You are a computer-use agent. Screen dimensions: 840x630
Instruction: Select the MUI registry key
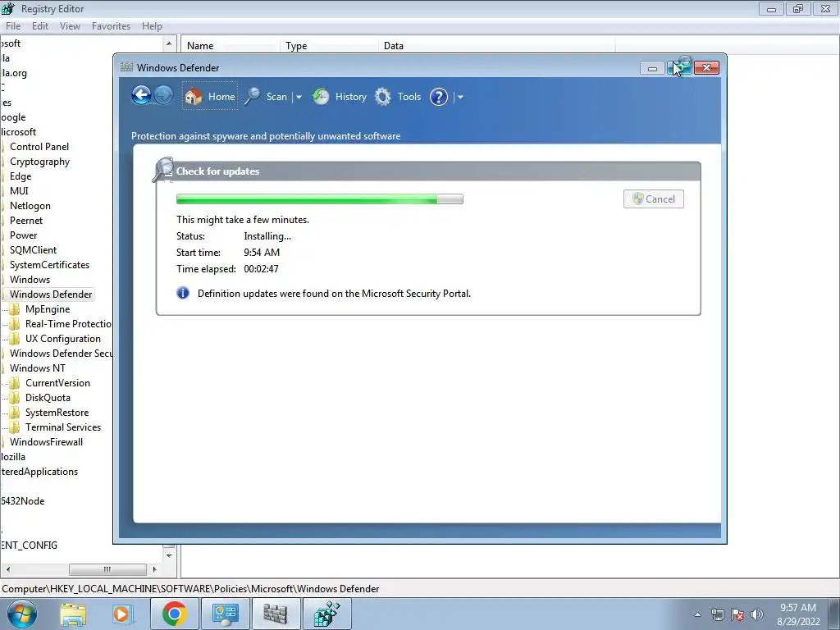(19, 190)
